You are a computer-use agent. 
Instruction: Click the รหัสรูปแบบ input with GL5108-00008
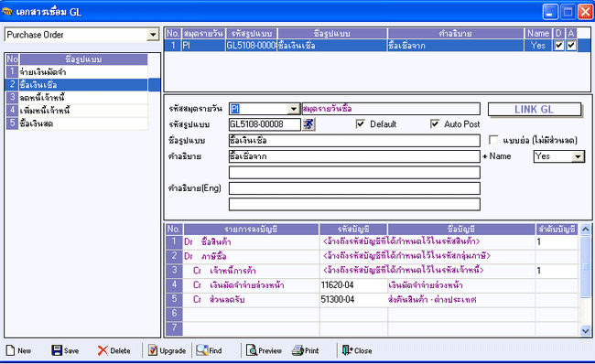pos(265,124)
